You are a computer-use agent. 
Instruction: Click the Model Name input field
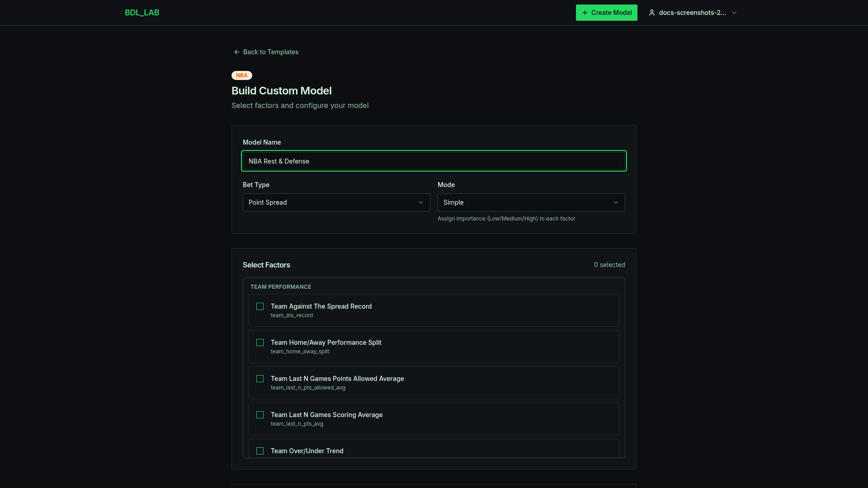click(434, 161)
